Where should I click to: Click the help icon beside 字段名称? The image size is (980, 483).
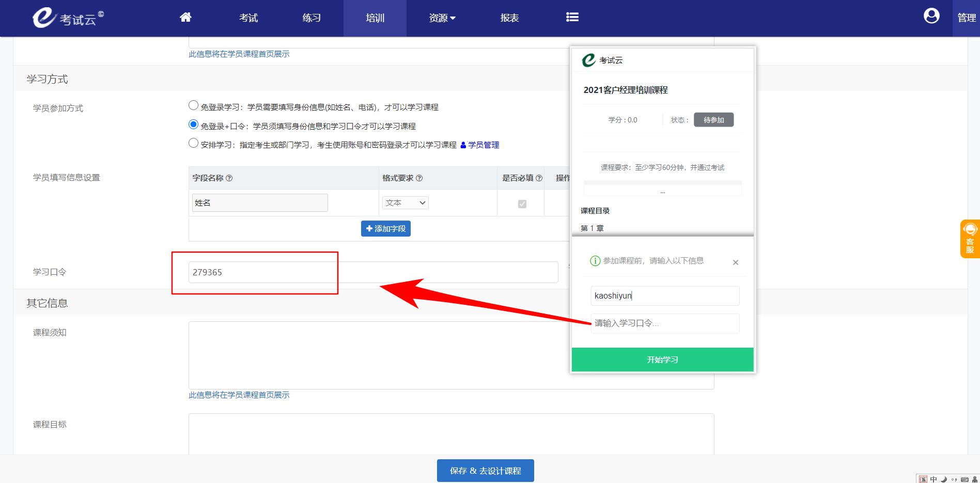point(229,178)
